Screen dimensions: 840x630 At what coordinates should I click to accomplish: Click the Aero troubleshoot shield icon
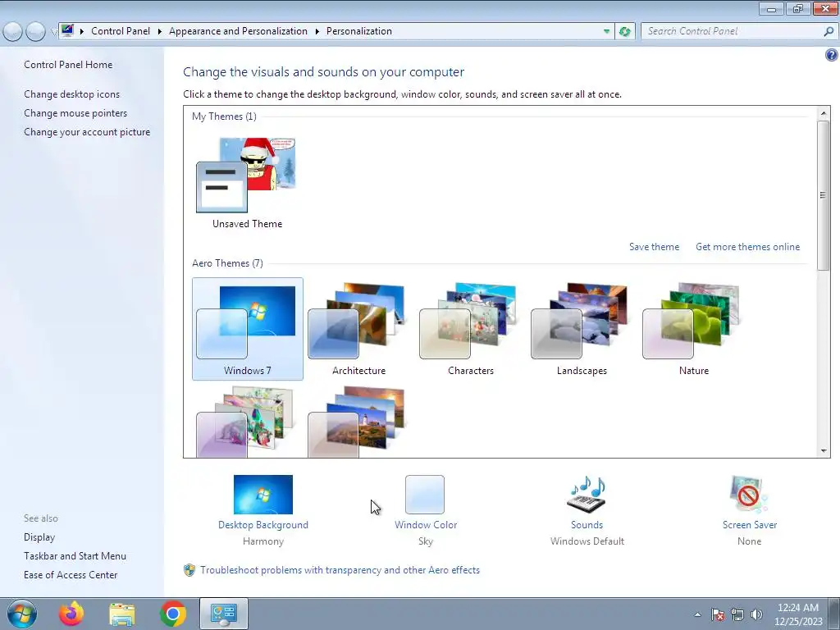tap(189, 570)
